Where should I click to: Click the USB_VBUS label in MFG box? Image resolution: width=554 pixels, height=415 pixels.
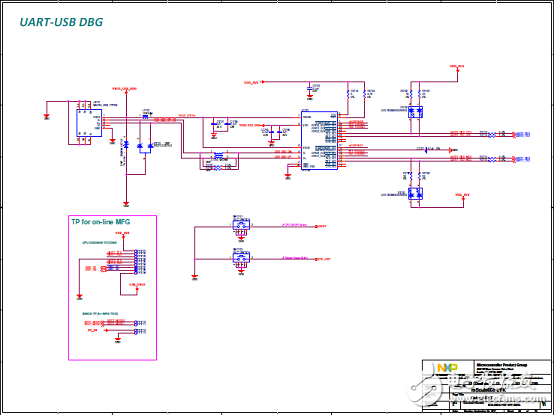pyautogui.click(x=137, y=284)
